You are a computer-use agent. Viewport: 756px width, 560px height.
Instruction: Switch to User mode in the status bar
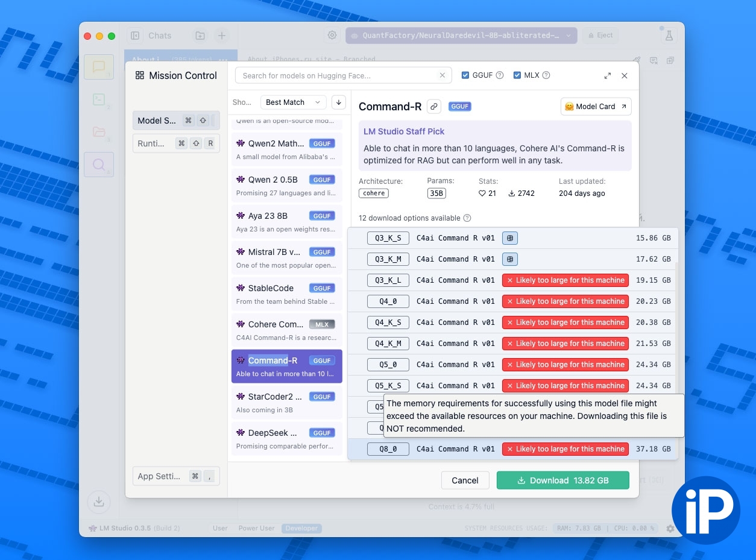pyautogui.click(x=220, y=529)
